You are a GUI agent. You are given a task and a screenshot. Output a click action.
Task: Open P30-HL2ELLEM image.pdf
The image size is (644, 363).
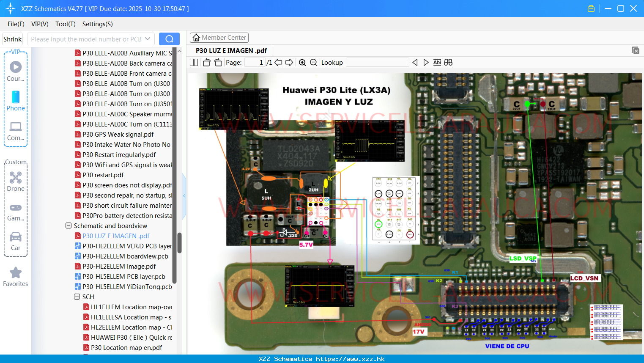tap(115, 266)
